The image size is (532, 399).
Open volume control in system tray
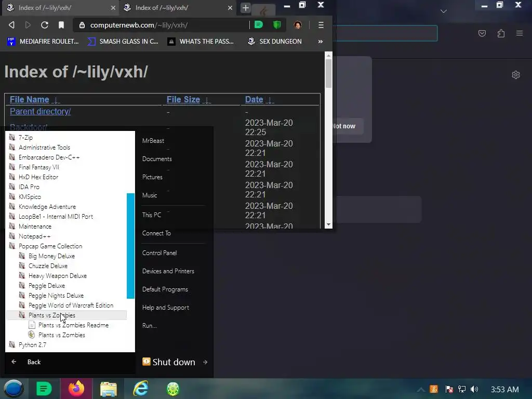(x=474, y=389)
